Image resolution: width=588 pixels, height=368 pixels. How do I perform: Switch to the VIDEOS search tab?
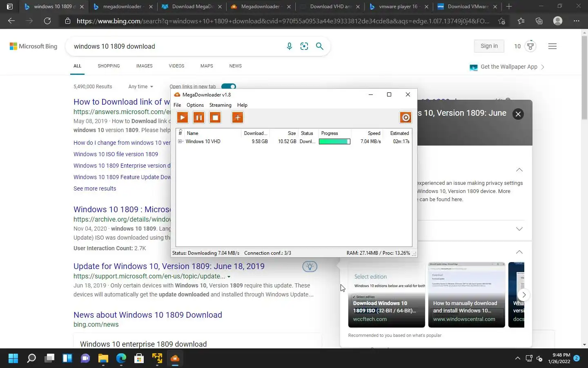pos(176,66)
